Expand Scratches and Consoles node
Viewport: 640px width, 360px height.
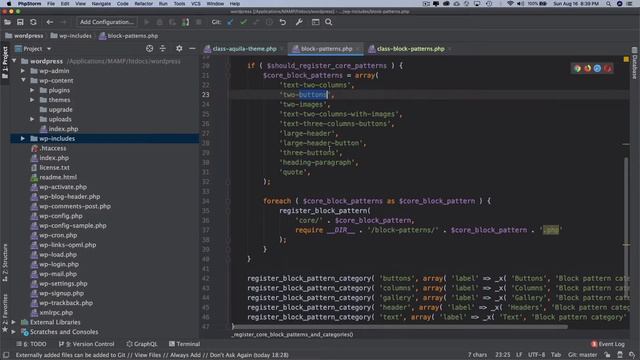click(x=13, y=332)
